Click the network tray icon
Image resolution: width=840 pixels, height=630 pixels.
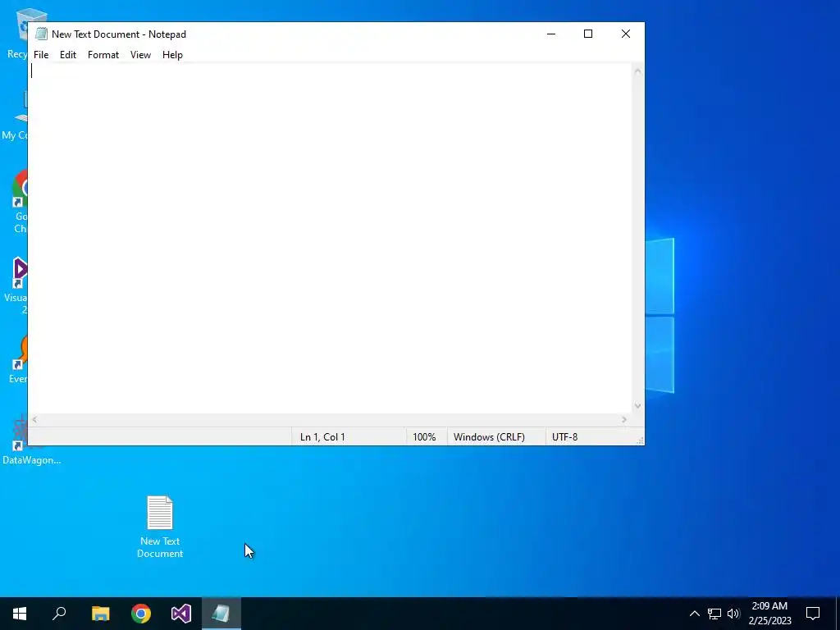coord(714,614)
